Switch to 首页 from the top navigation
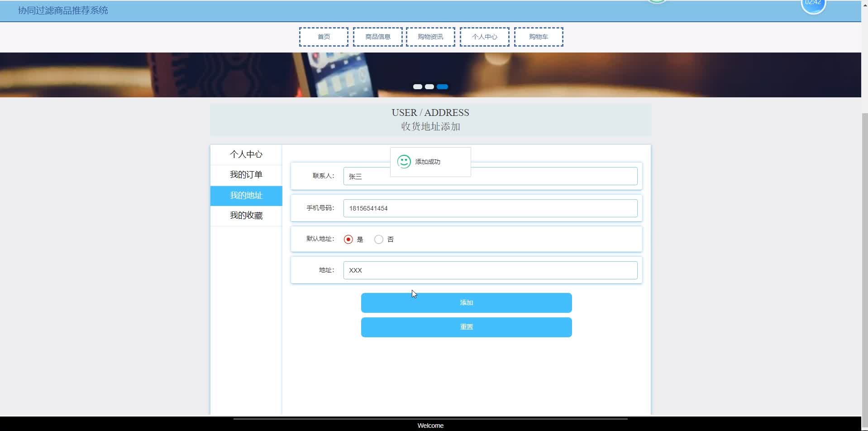 coord(323,37)
